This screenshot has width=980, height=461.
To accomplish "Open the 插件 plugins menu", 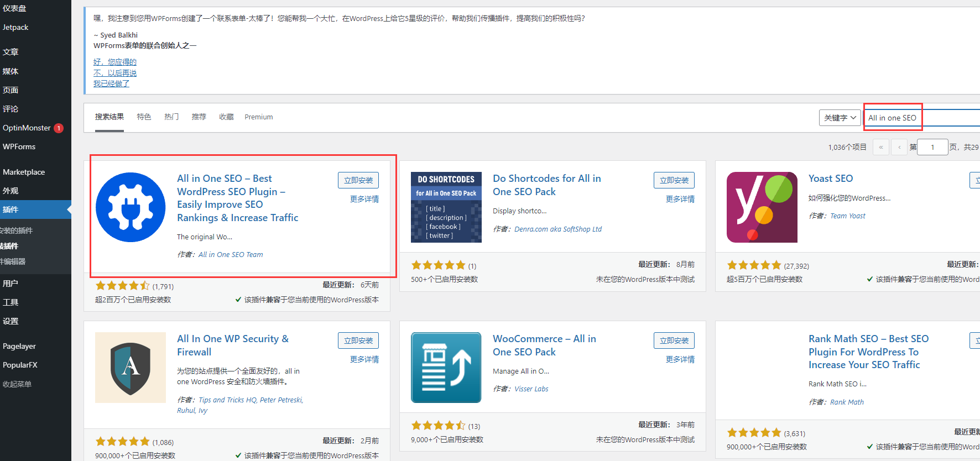I will 35,209.
